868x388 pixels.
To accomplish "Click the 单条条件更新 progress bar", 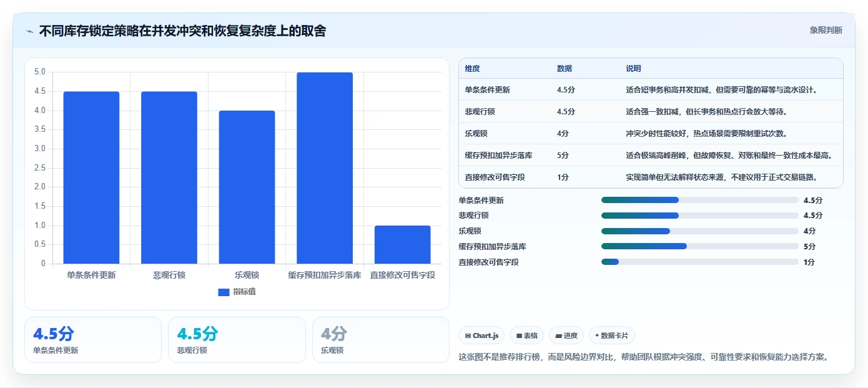I will click(x=699, y=200).
